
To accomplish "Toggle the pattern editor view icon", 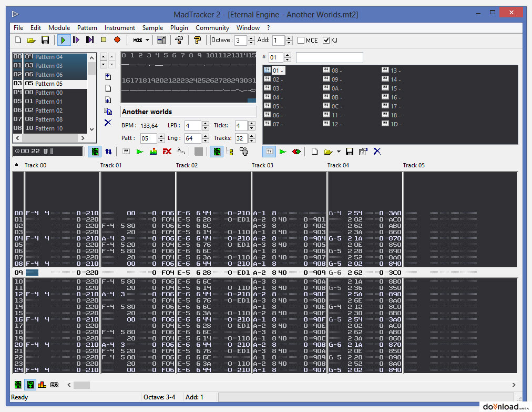I will [95, 152].
